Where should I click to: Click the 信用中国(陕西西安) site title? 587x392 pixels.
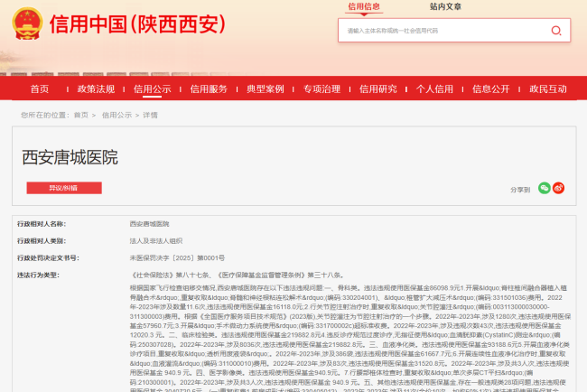[x=137, y=24]
